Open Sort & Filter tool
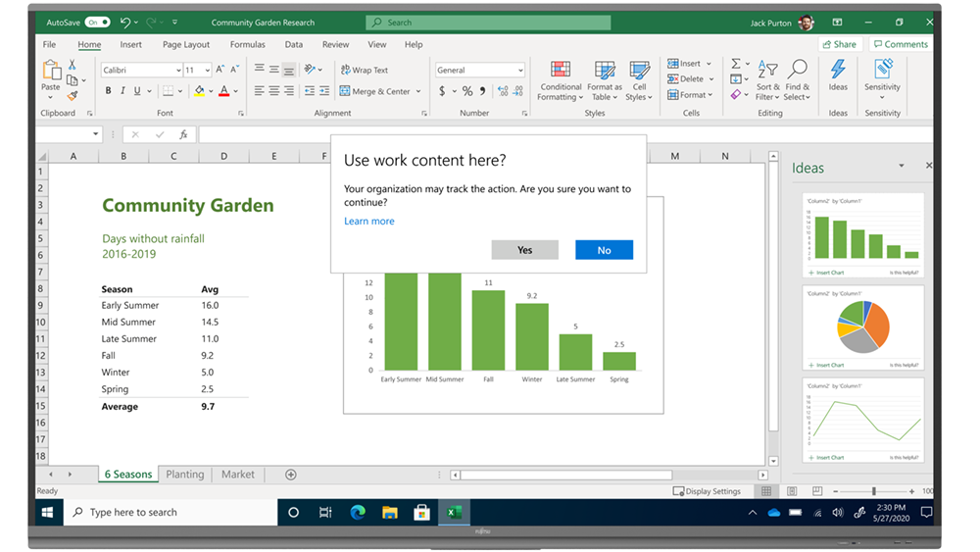 tap(767, 80)
